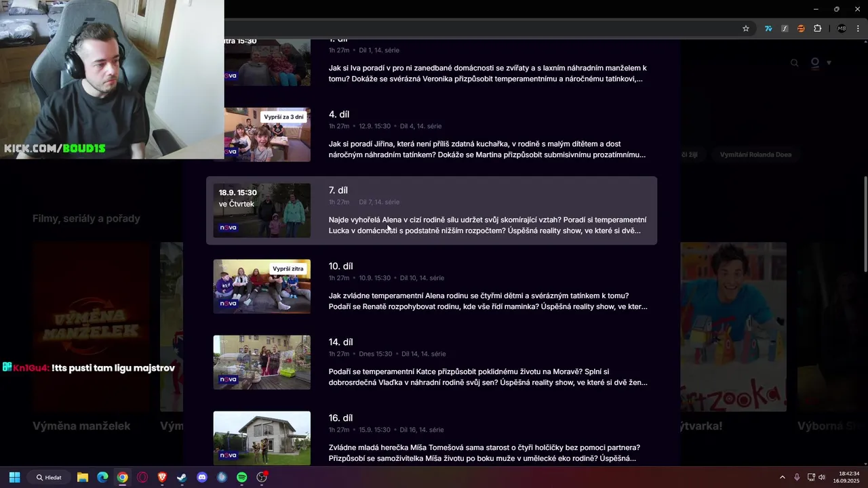The width and height of the screenshot is (868, 488).
Task: Click the '4. díl' episode title
Action: pyautogui.click(x=339, y=115)
